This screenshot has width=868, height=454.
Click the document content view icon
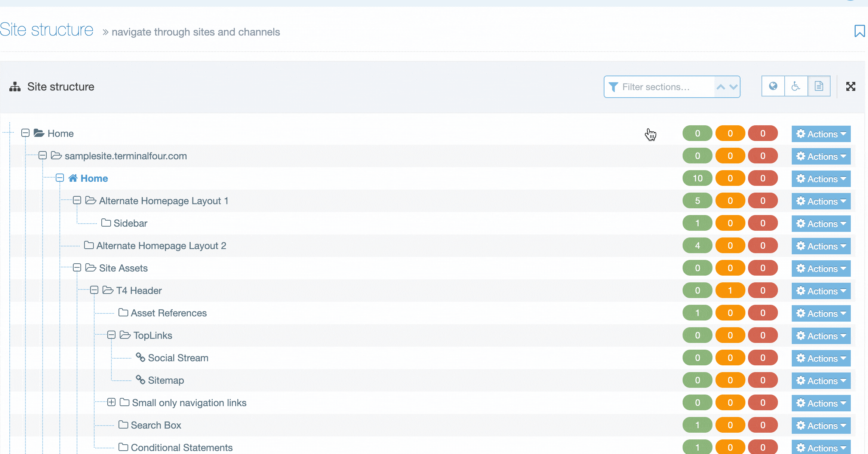[x=819, y=86]
